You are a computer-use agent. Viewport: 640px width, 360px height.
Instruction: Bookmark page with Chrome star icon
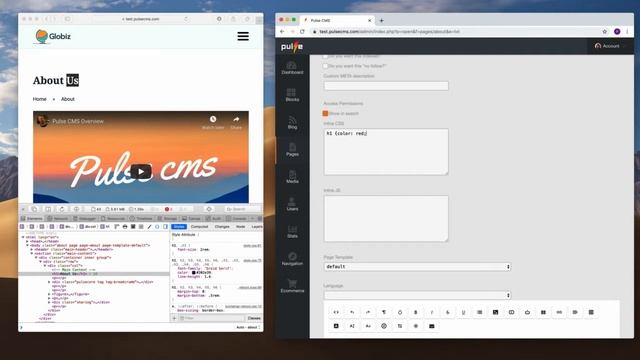tap(604, 31)
